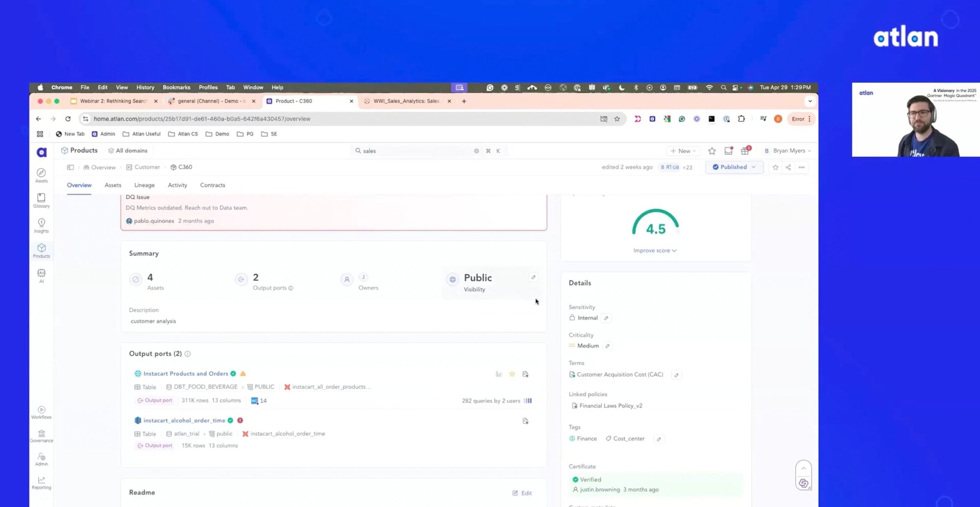
Task: Star the Instacart Products and Orders port
Action: 512,374
